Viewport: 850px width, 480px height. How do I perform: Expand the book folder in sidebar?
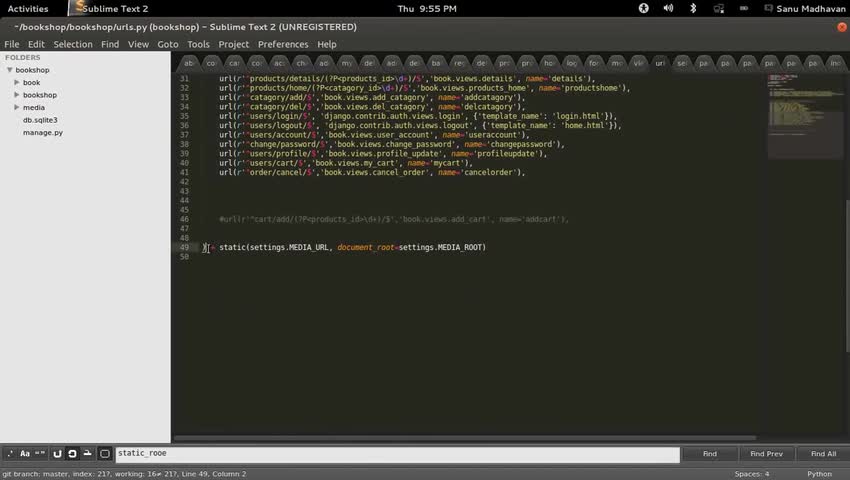coord(17,83)
